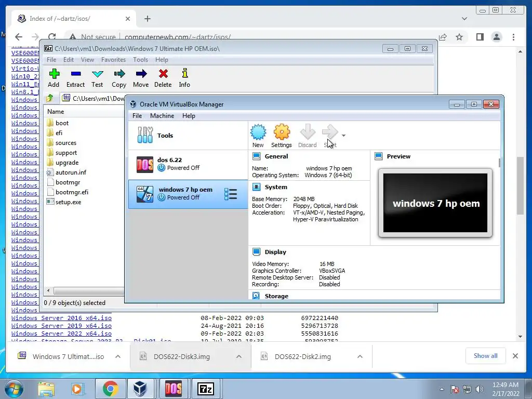The height and width of the screenshot is (399, 532).
Task: Select the efi folder in 7-Zip
Action: [x=59, y=132]
